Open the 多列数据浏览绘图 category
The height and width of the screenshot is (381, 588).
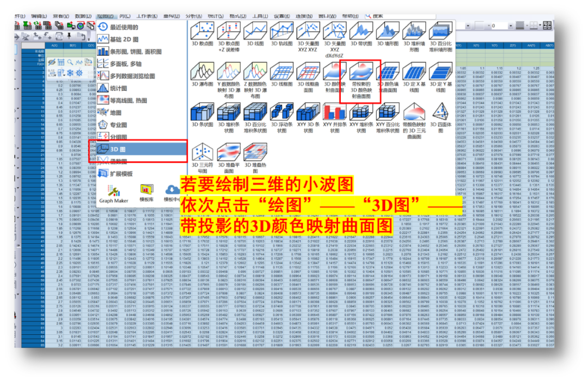coord(142,76)
